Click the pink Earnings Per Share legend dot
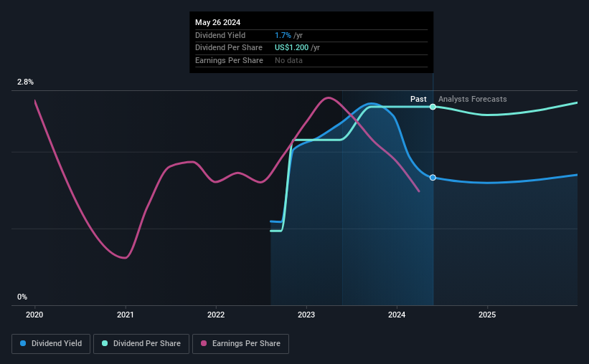The image size is (589, 364). (x=204, y=343)
